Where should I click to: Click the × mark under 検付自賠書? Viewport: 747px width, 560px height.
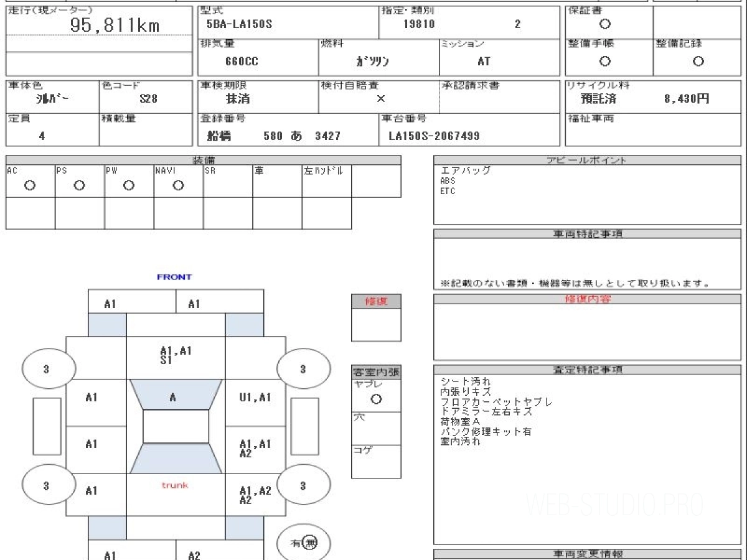coord(381,98)
